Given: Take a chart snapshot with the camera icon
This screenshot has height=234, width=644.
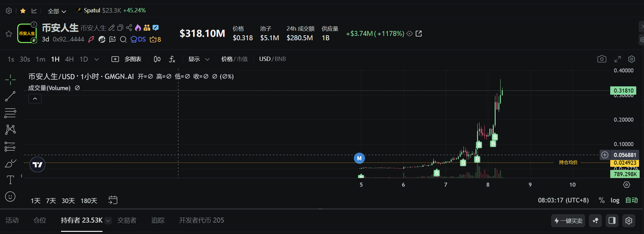Looking at the screenshot, I should 602,59.
